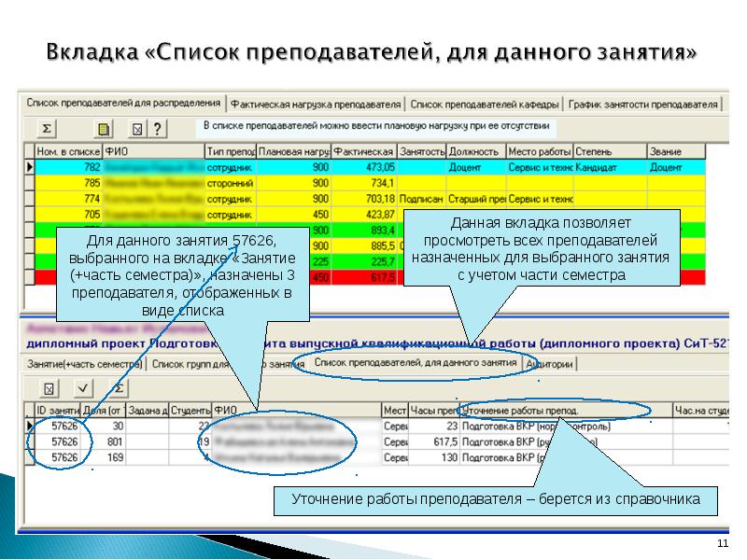The height and width of the screenshot is (560, 747).
Task: Switch to the 'Список преподавателей кафедры' tab
Action: coord(485,105)
